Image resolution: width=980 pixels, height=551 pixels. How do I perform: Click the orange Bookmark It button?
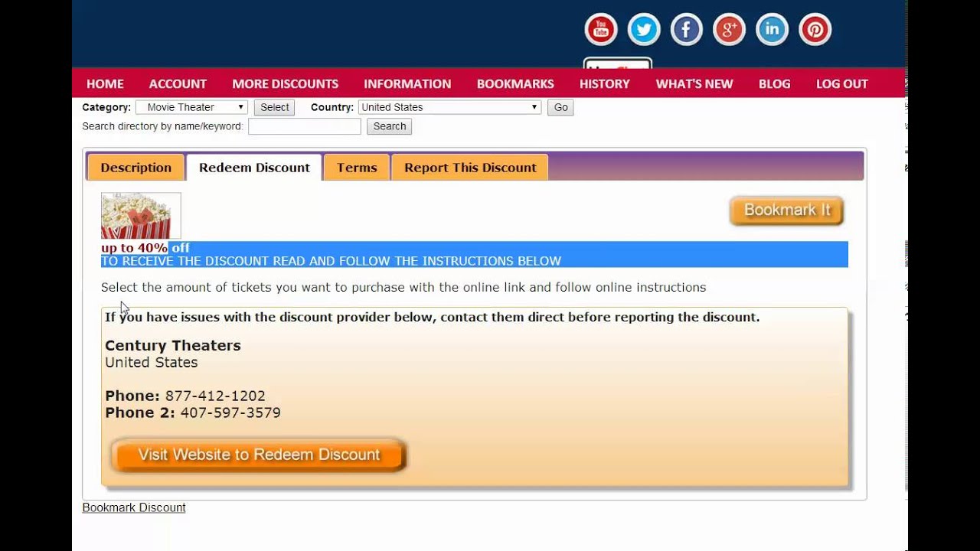(x=787, y=211)
